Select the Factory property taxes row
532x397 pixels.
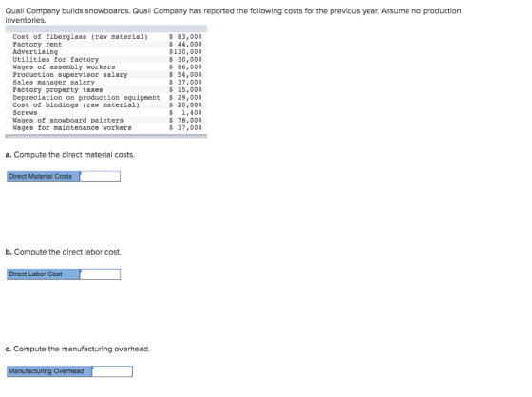[105, 90]
